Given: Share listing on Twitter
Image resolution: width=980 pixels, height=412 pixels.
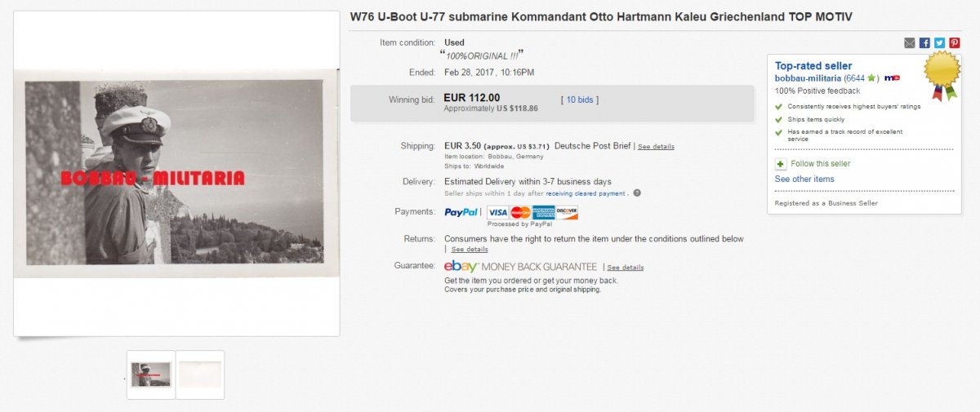Looking at the screenshot, I should [939, 42].
